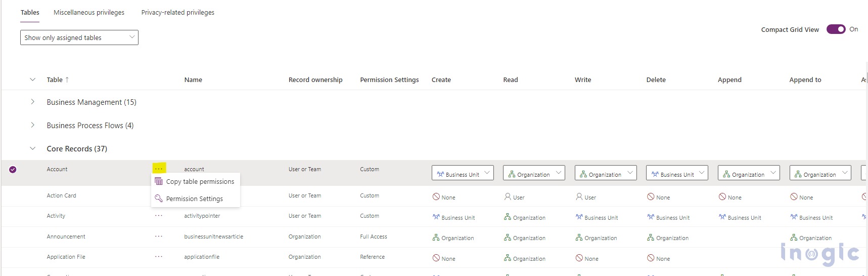The width and height of the screenshot is (868, 276).
Task: Expand the Business Process Flows group
Action: 32,125
